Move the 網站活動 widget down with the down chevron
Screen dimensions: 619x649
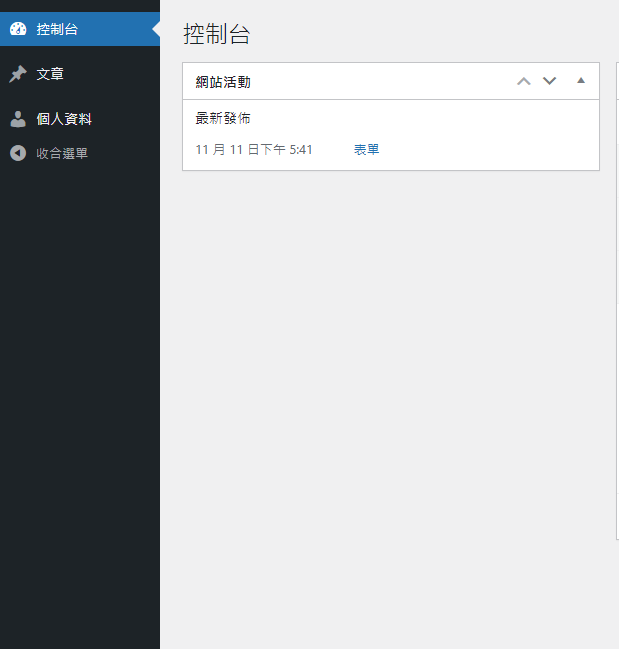[x=549, y=81]
